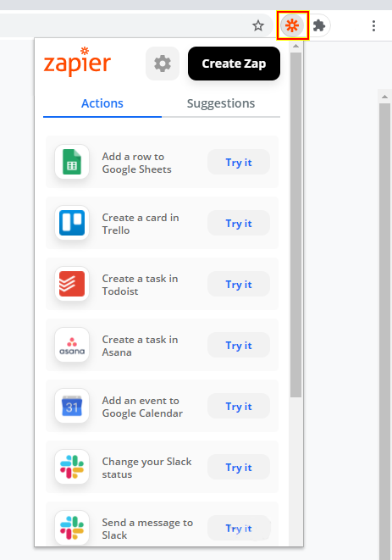Try it for Send a message to Slack
Screen dimensions: 392x560
[x=239, y=528]
